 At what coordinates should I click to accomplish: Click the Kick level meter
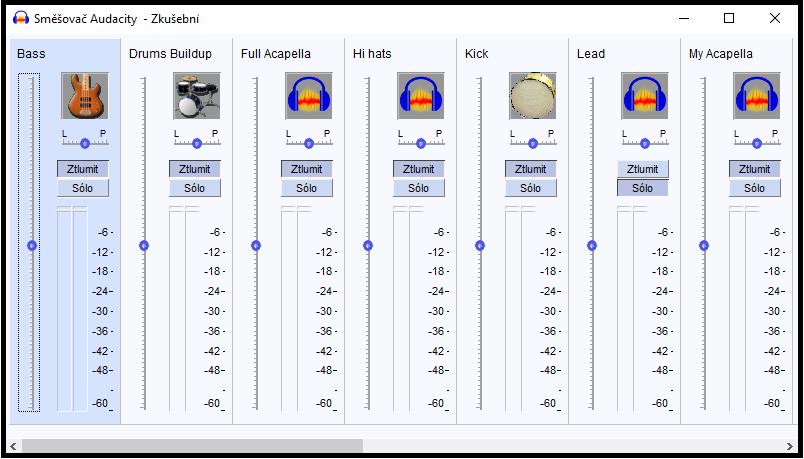click(x=520, y=308)
